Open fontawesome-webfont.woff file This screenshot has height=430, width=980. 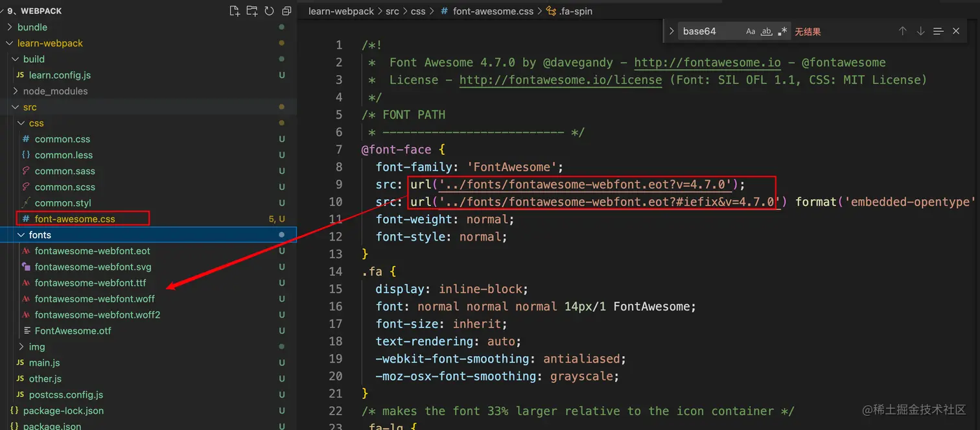point(95,299)
